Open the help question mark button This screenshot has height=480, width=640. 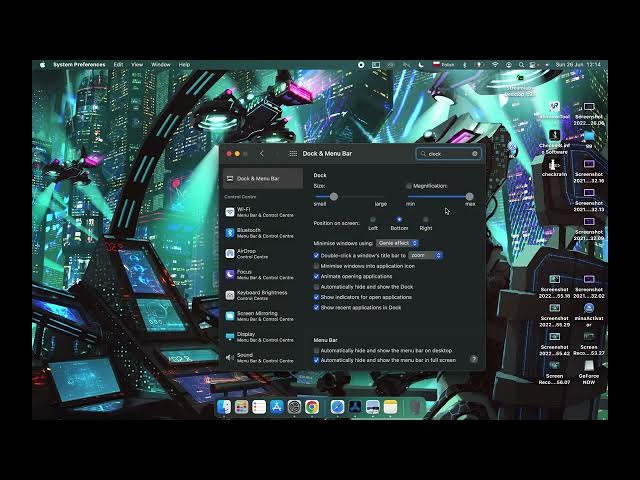pos(473,359)
